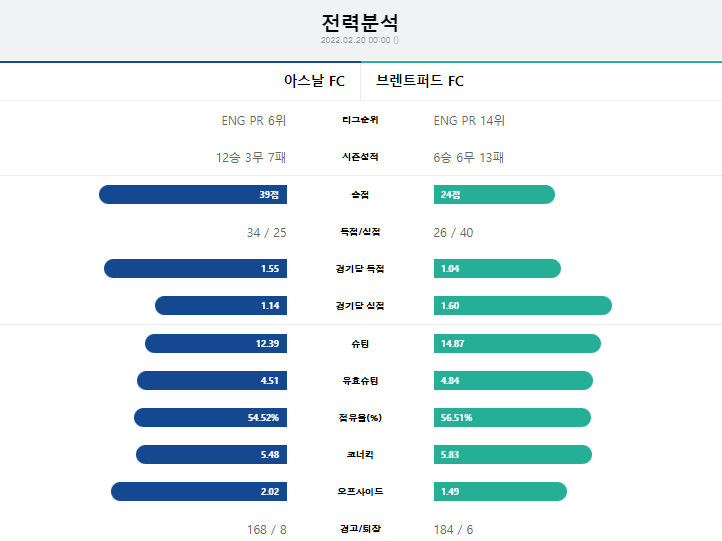Click Arsenal's 1.55 goals-per-game bar
This screenshot has height=541, width=722.
click(195, 268)
